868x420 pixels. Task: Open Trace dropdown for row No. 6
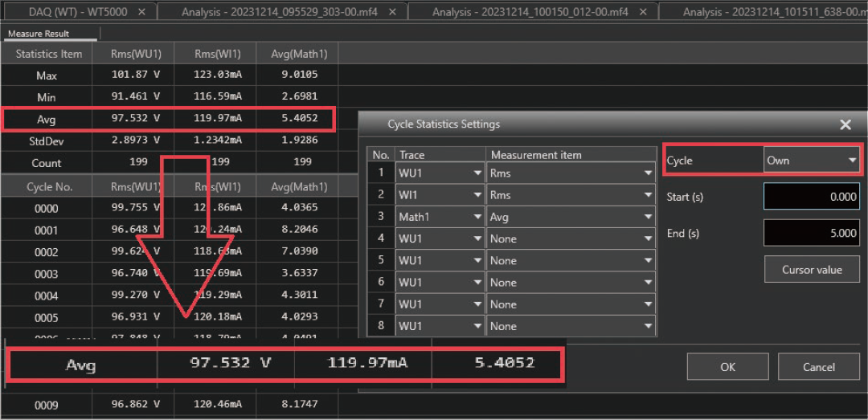(x=440, y=282)
